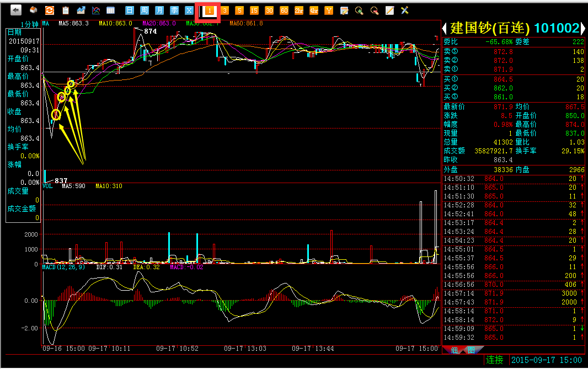The height and width of the screenshot is (369, 588).
Task: Switch to the 细 detail tab
Action: tap(455, 350)
